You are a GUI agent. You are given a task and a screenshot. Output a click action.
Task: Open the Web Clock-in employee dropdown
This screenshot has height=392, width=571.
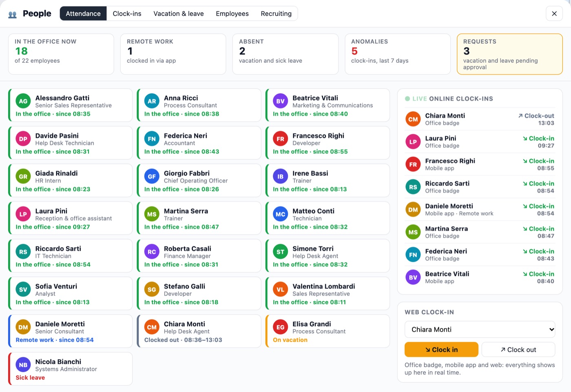pyautogui.click(x=480, y=330)
